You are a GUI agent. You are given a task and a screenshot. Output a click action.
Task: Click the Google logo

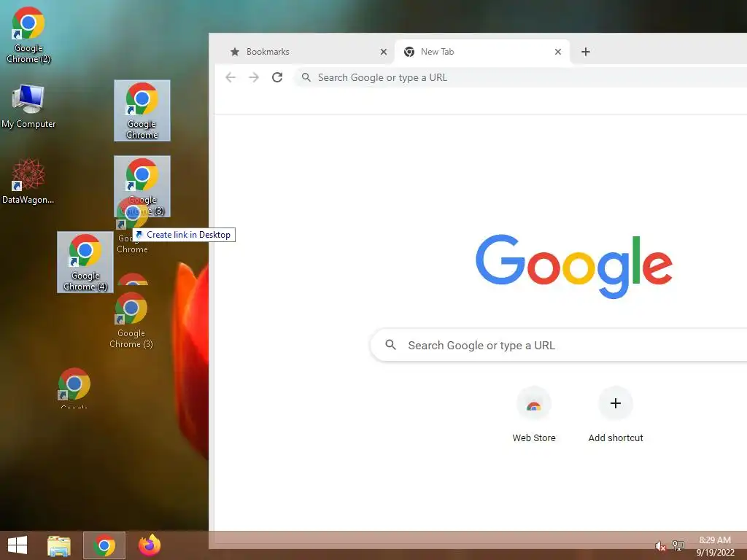[x=574, y=267]
